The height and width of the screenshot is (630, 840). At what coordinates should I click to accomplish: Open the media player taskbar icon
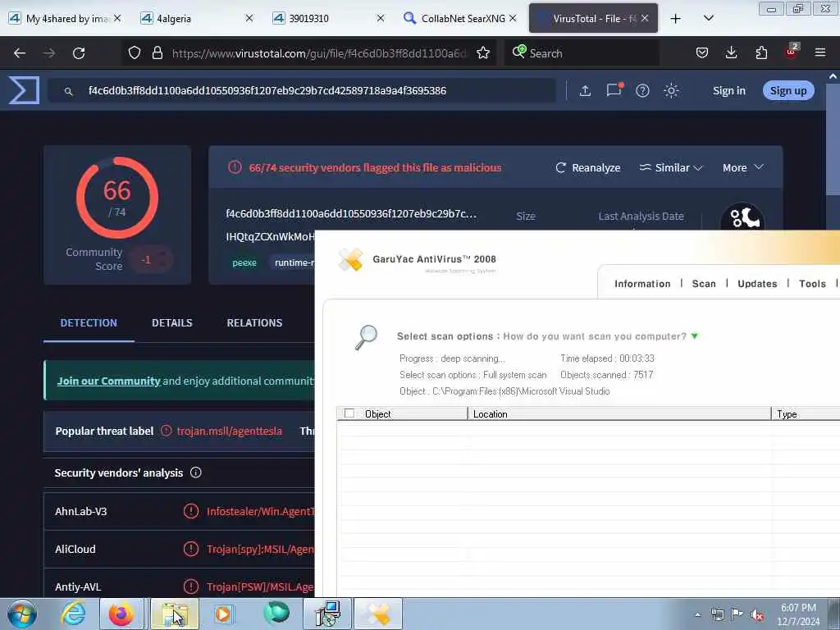click(223, 614)
